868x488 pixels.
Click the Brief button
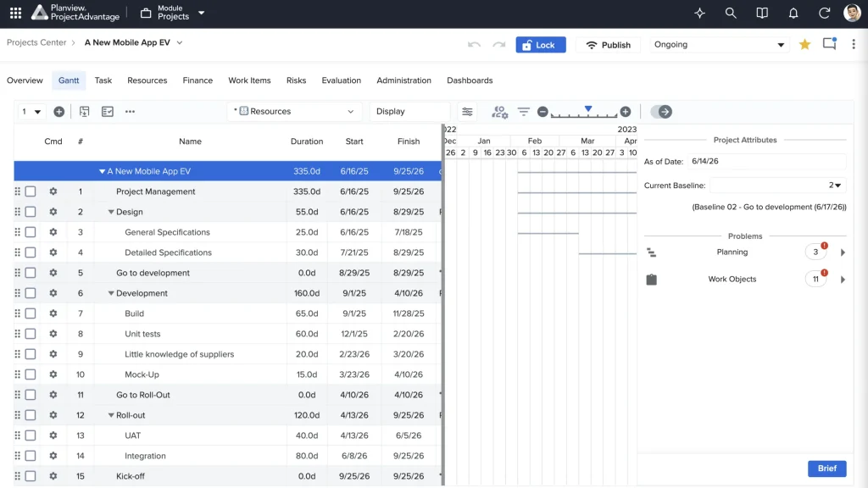pyautogui.click(x=827, y=469)
